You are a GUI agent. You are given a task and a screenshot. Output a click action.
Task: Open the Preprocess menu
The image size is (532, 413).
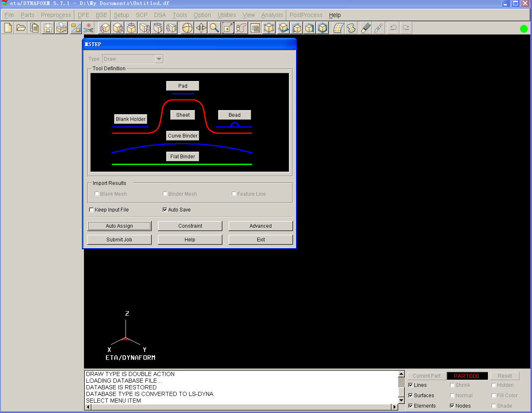[x=56, y=15]
